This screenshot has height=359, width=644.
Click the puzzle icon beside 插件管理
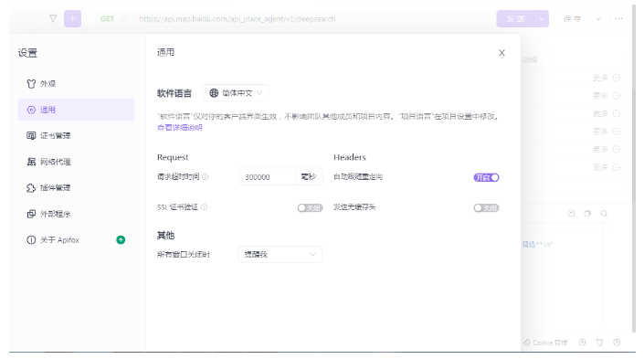tap(31, 187)
